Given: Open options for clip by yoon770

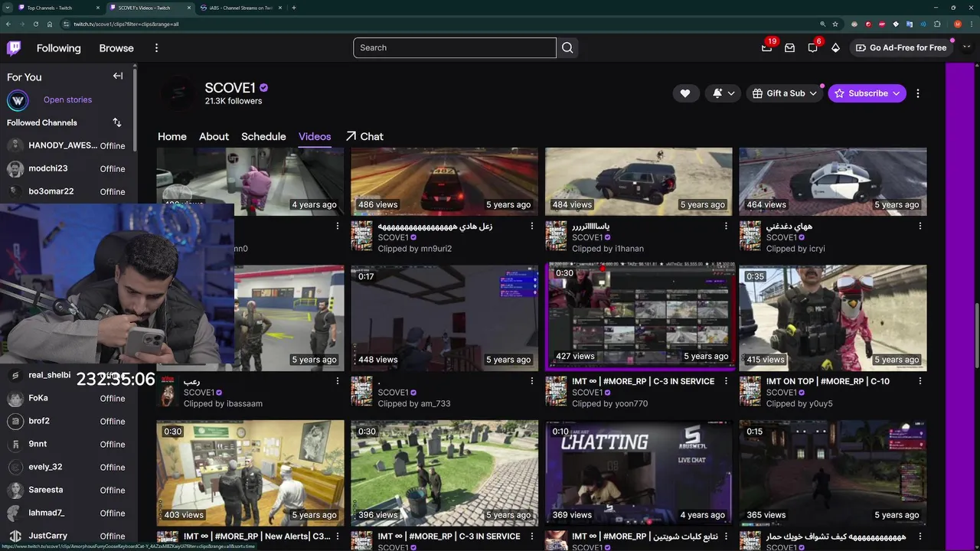Looking at the screenshot, I should (726, 381).
